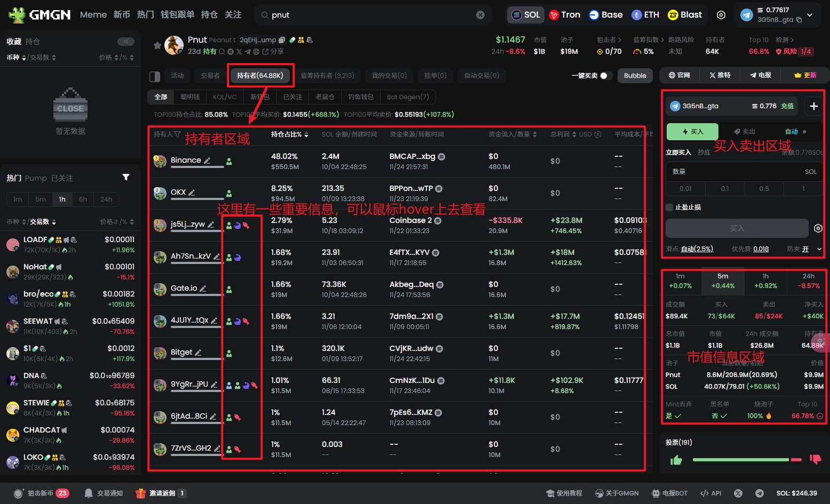Image resolution: width=830 pixels, height=504 pixels.
Task: Select the 5m interval in 热门 panel
Action: click(41, 199)
